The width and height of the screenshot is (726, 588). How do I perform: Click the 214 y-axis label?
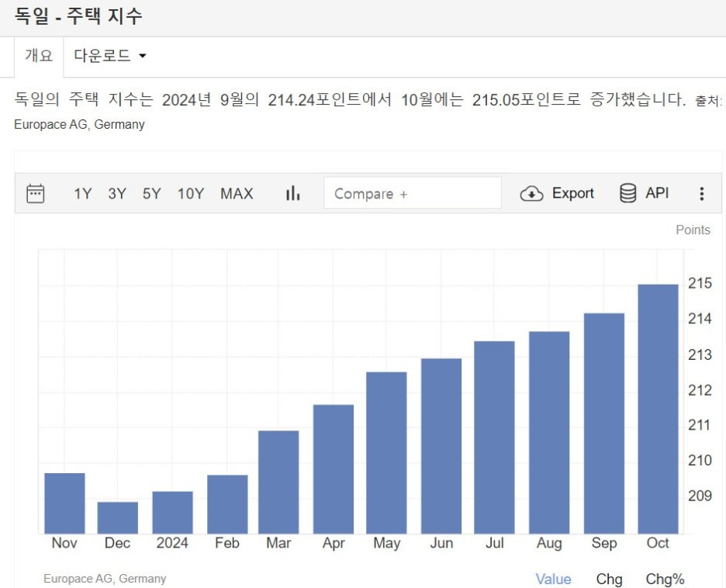(700, 319)
